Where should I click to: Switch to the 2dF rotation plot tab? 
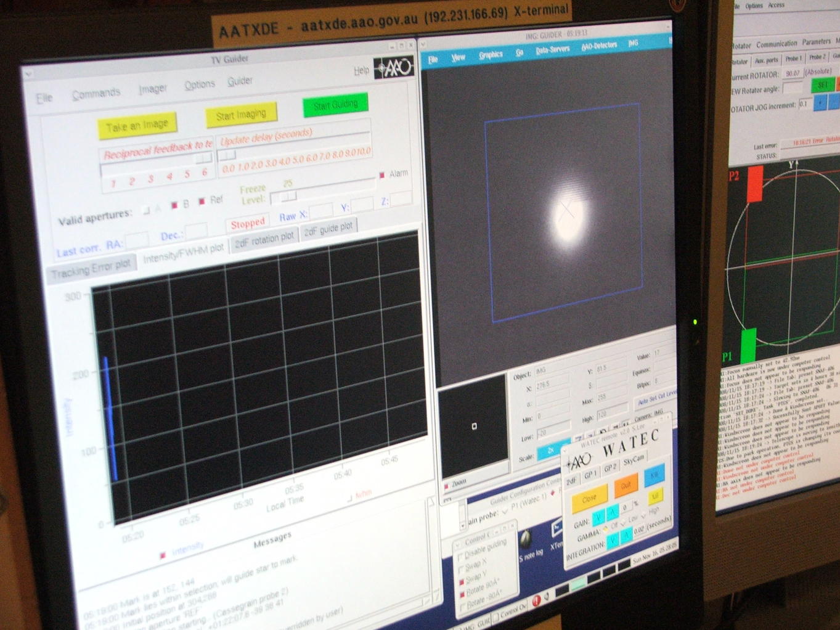click(x=264, y=240)
